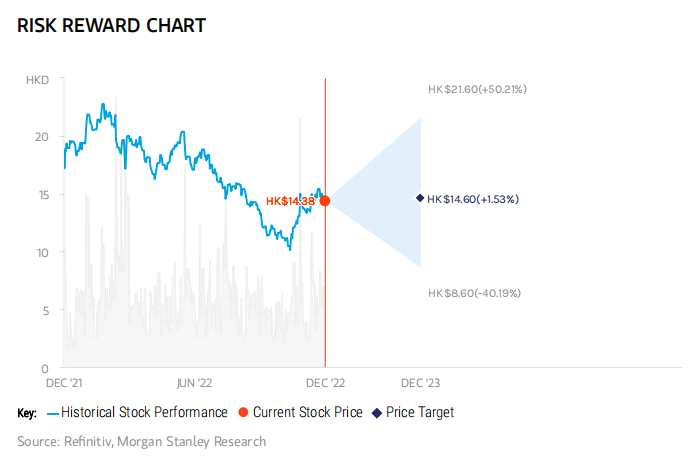This screenshot has height=465, width=700.
Task: Click the HK$21.60 (+50.21%) bull case label
Action: click(x=476, y=89)
